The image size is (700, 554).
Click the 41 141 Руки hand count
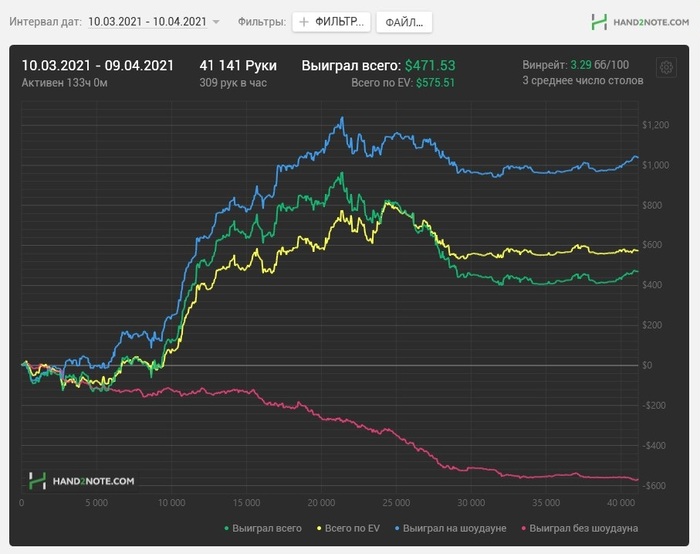(238, 66)
